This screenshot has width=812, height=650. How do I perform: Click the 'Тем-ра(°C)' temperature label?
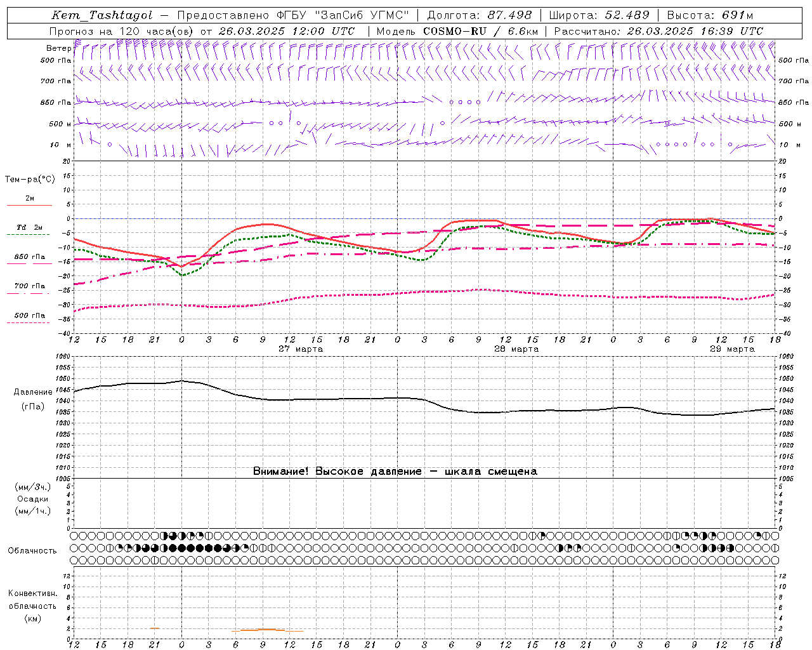tap(30, 179)
